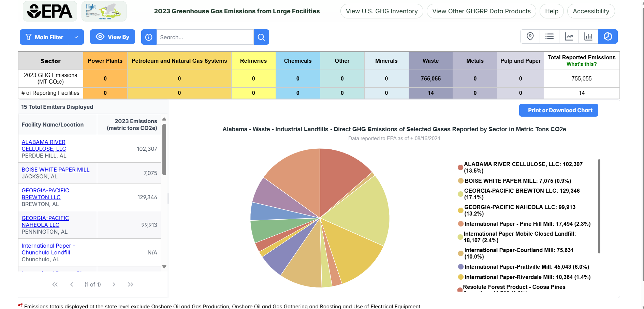This screenshot has height=309, width=644.
Task: Select the map view icon
Action: [530, 36]
